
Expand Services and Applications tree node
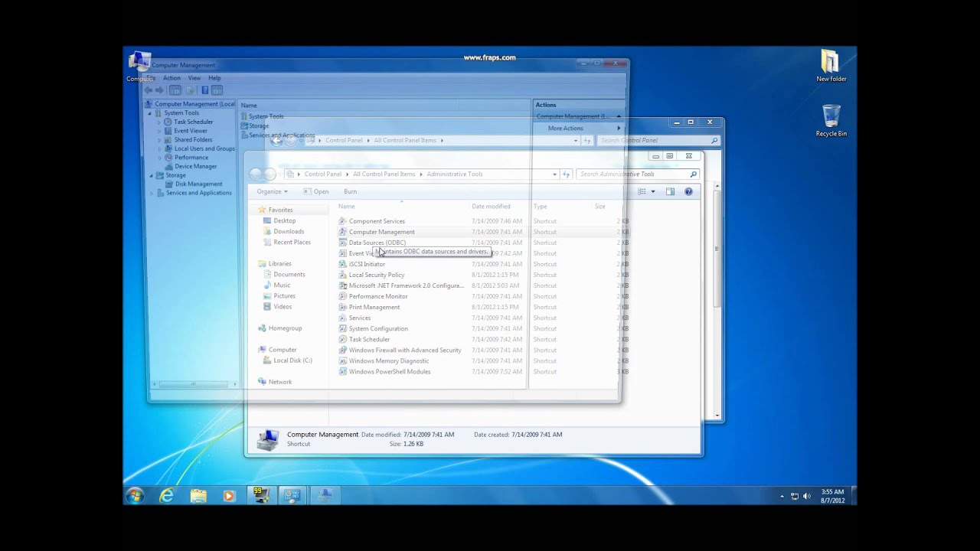click(x=150, y=193)
